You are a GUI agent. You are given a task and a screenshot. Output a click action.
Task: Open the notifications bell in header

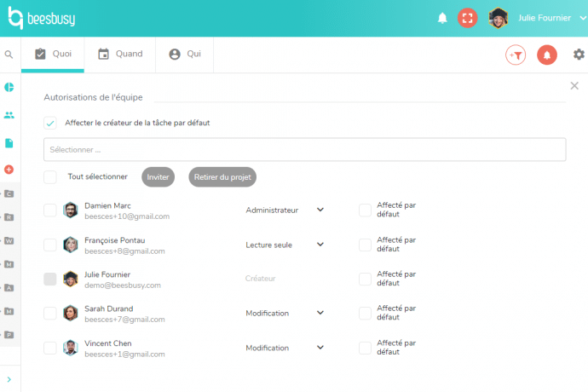tap(442, 18)
